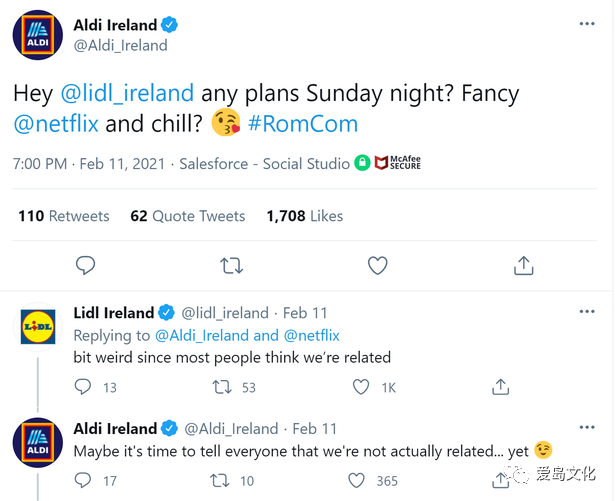Reply to Lidl Ireland's tweet with 13 comments

click(x=82, y=387)
